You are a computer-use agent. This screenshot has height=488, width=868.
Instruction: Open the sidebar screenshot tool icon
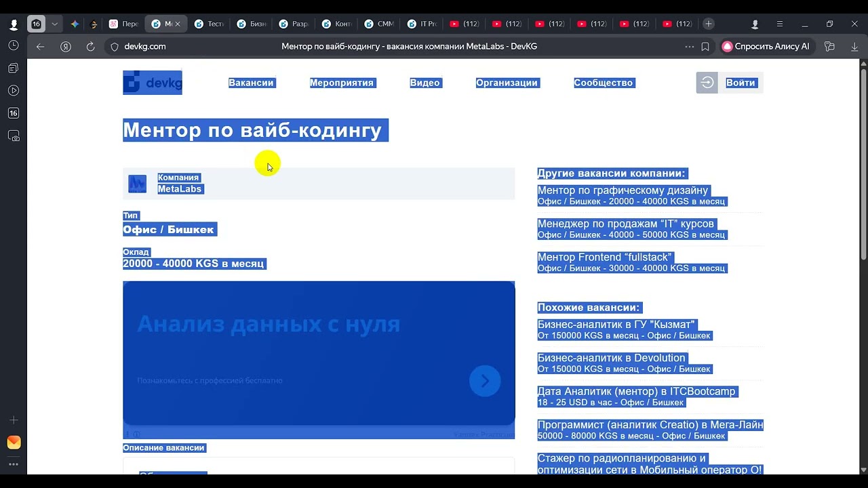point(14,136)
